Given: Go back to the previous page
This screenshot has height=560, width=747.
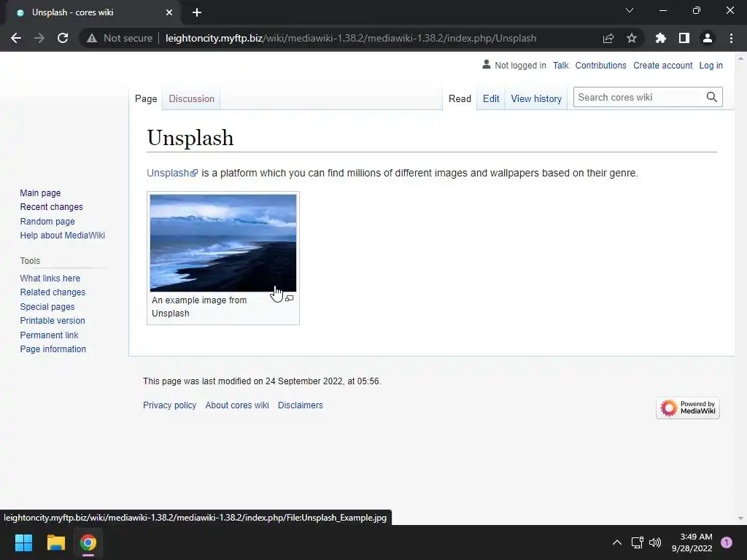Looking at the screenshot, I should pos(16,38).
